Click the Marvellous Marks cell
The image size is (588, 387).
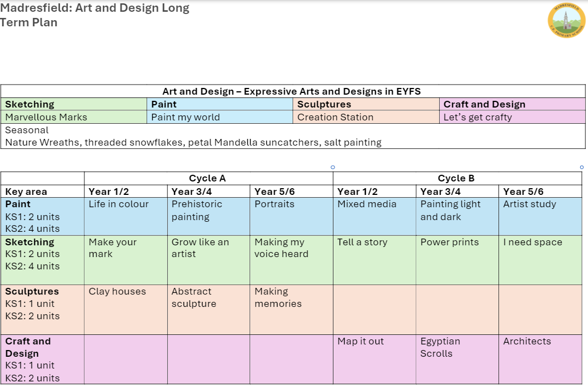coord(46,117)
